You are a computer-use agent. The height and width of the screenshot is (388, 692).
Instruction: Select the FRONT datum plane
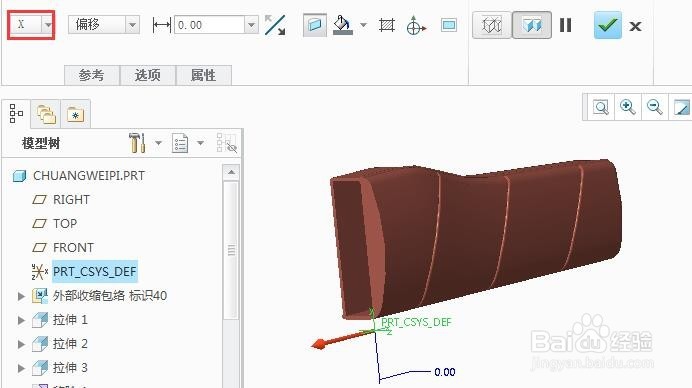(73, 247)
